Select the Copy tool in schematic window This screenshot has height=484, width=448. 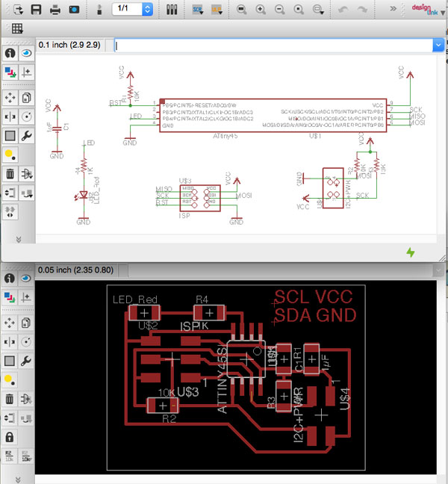coord(27,98)
